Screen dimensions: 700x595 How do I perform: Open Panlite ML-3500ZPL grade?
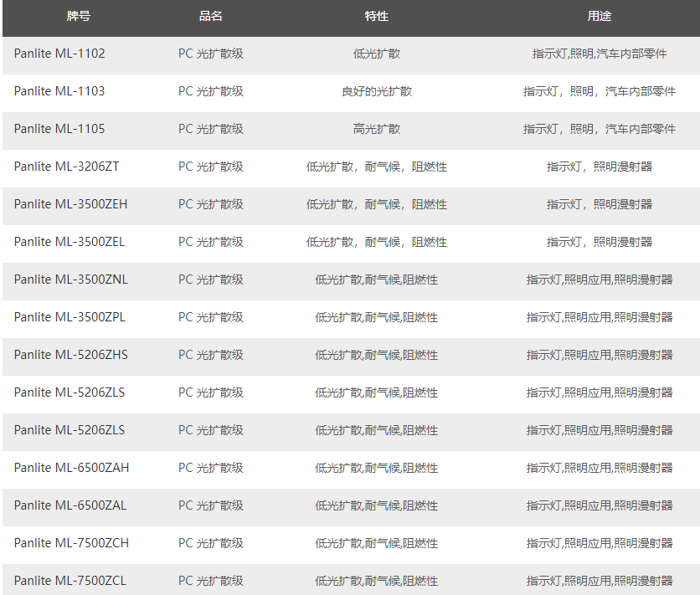pos(69,317)
